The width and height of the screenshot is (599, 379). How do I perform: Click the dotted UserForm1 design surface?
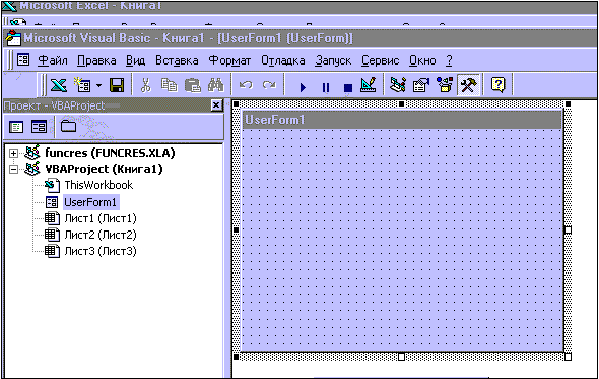(x=402, y=240)
